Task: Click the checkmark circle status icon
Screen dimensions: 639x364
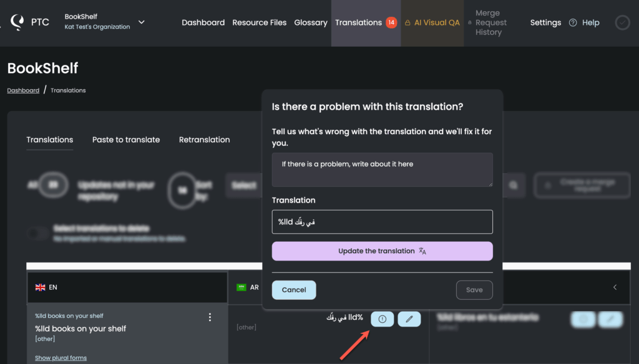Action: click(x=622, y=23)
